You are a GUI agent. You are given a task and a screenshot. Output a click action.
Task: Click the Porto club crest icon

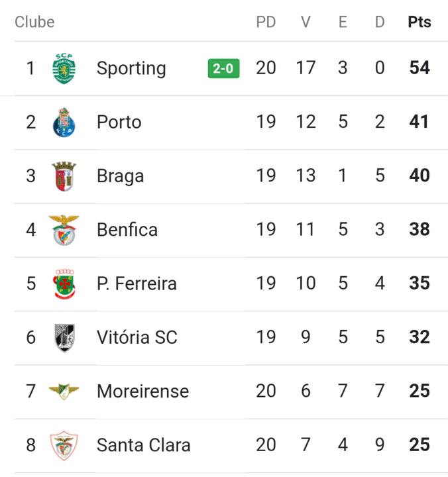point(64,123)
